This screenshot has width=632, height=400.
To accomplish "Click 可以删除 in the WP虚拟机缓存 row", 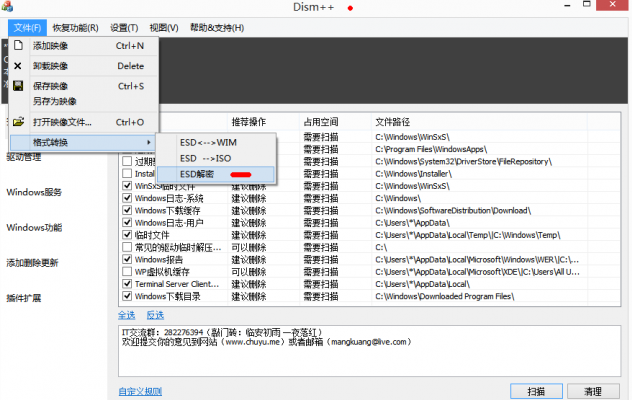I will click(249, 272).
